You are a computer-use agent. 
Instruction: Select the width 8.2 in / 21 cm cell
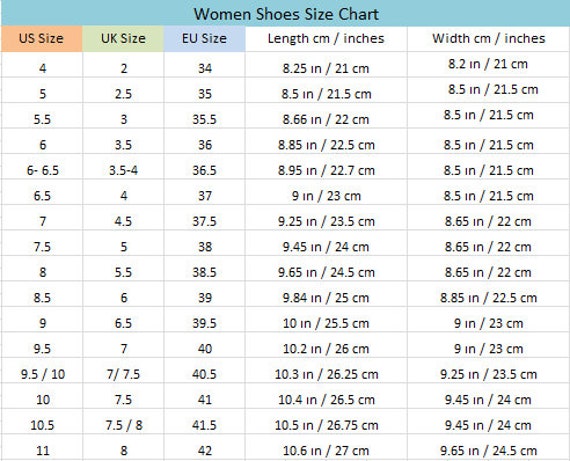point(489,65)
